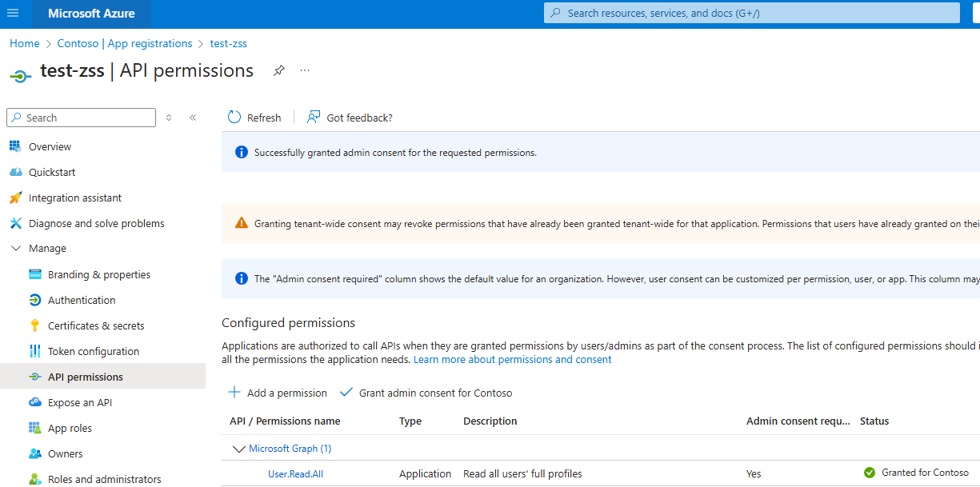The image size is (980, 487).
Task: Click Got feedback? button
Action: pos(350,118)
